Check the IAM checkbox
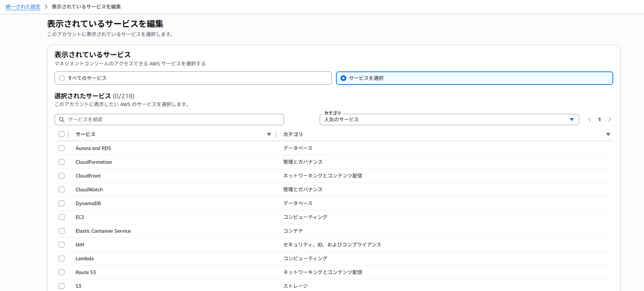 click(x=62, y=245)
